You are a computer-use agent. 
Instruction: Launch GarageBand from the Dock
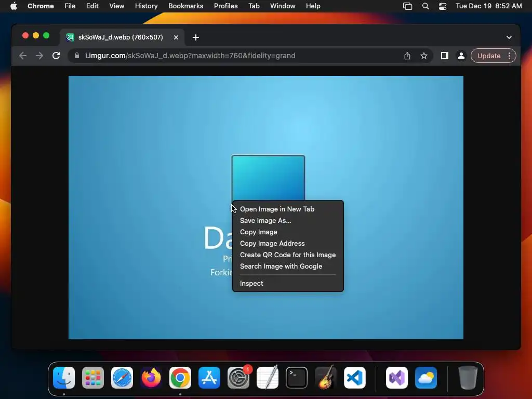click(x=326, y=378)
